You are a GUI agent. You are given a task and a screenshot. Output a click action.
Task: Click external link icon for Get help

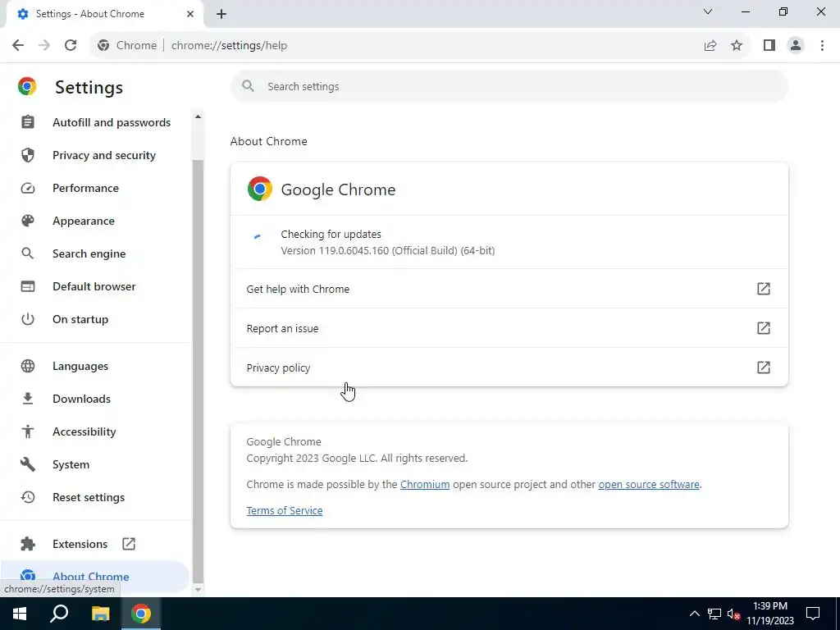[x=764, y=289]
